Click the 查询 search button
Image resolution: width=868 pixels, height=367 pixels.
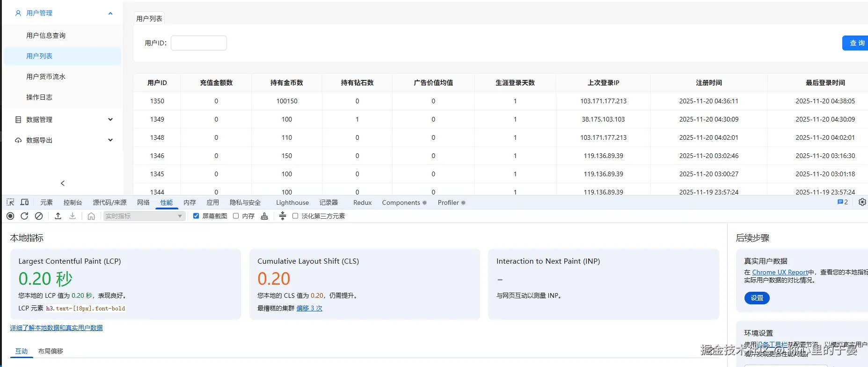pos(856,43)
